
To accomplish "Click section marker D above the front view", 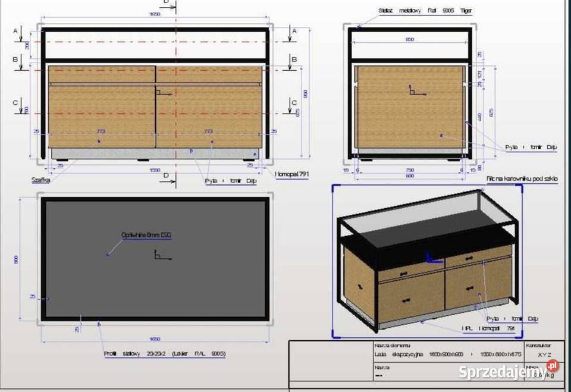I will click(167, 4).
